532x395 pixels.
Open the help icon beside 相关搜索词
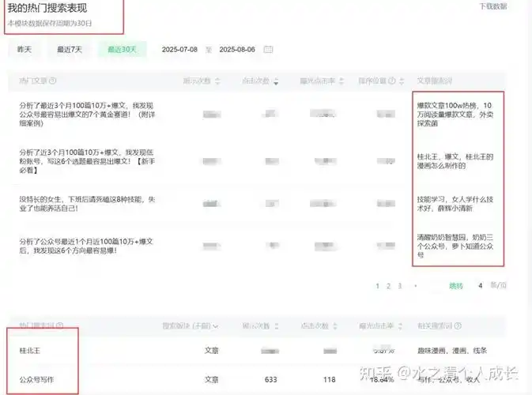pos(458,325)
